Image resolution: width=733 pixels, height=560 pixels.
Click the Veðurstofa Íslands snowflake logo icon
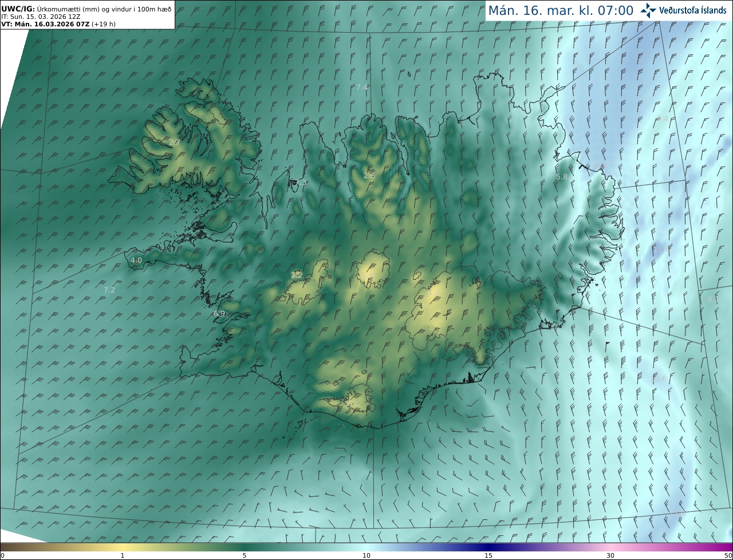point(648,10)
